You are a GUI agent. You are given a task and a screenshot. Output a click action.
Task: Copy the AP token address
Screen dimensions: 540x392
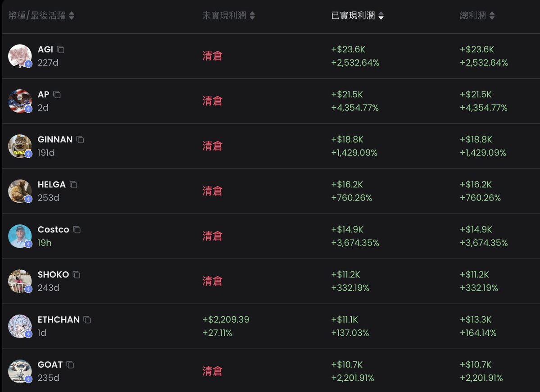[57, 94]
